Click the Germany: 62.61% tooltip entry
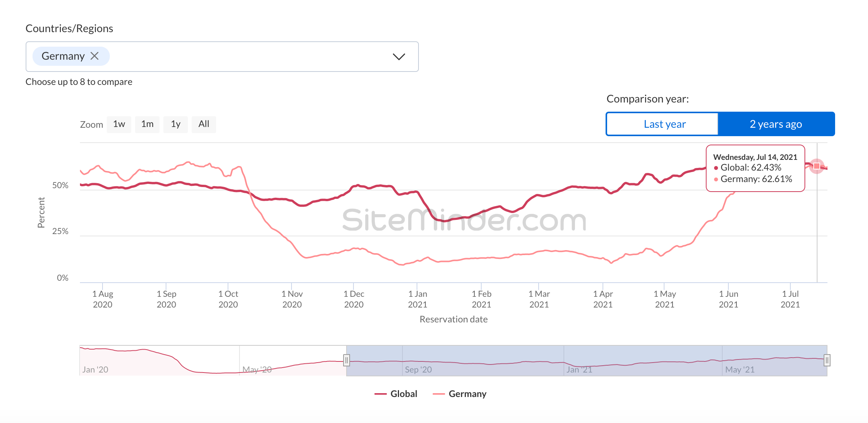 [753, 179]
